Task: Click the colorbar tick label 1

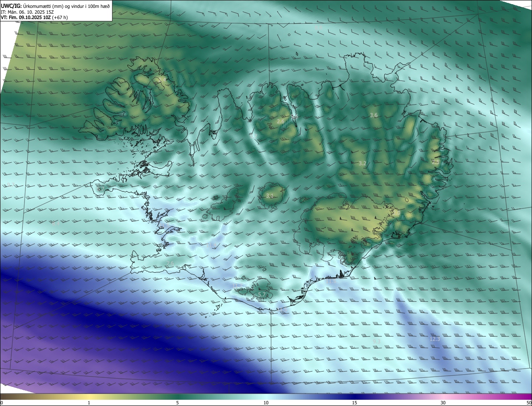Action: (89, 403)
